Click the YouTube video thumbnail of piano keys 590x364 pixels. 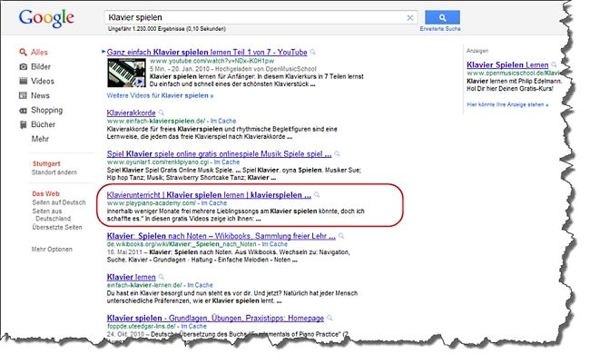coord(126,74)
